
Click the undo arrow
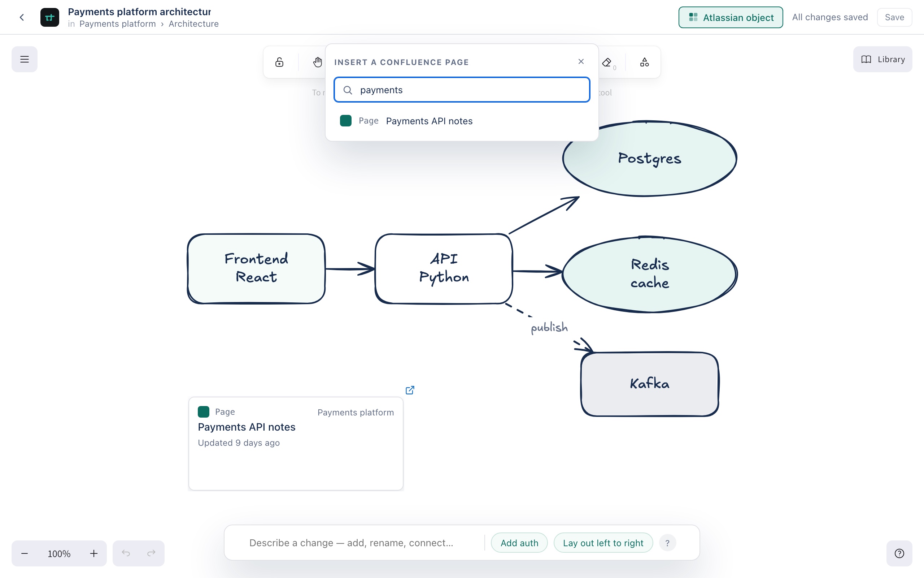pos(126,553)
